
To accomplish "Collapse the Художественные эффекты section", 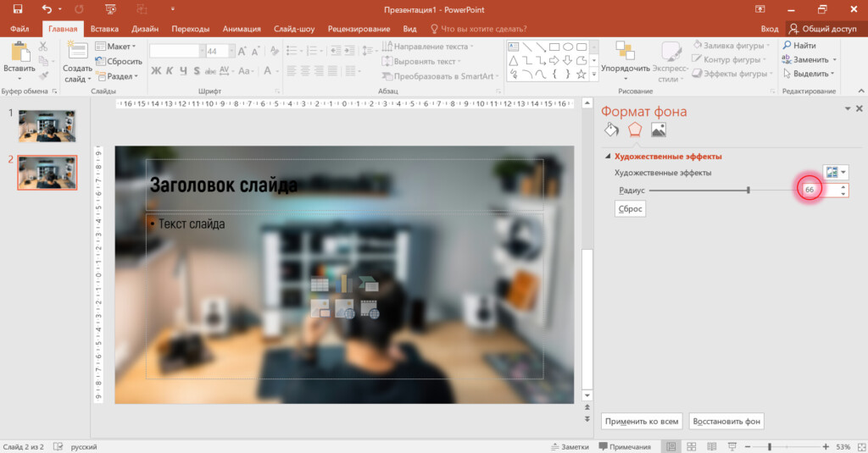I will (x=607, y=157).
